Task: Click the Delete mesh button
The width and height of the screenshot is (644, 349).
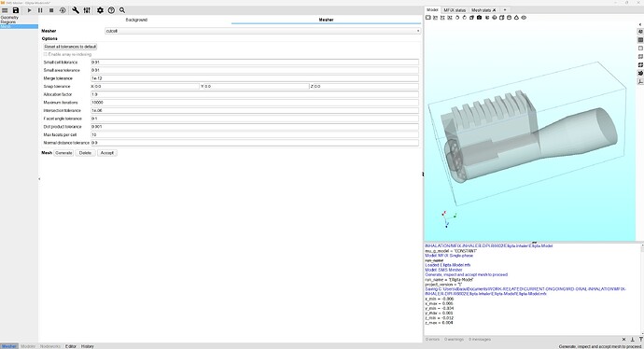Action: coord(86,153)
